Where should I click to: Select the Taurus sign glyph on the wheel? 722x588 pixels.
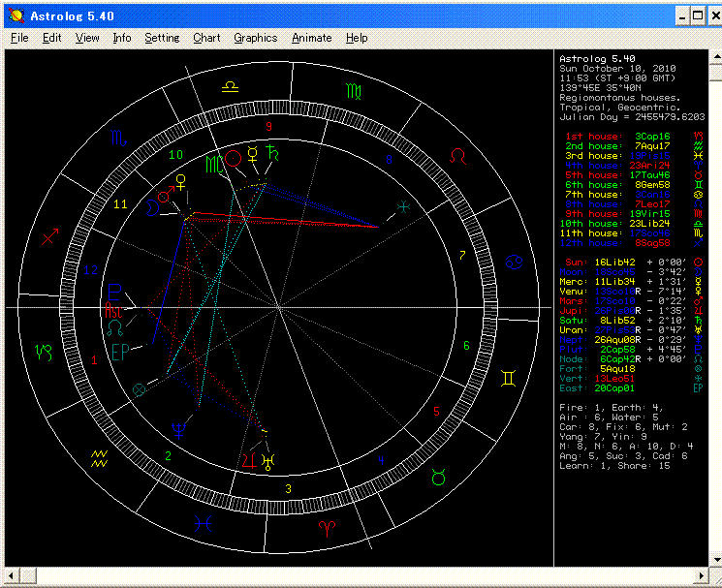pos(440,476)
